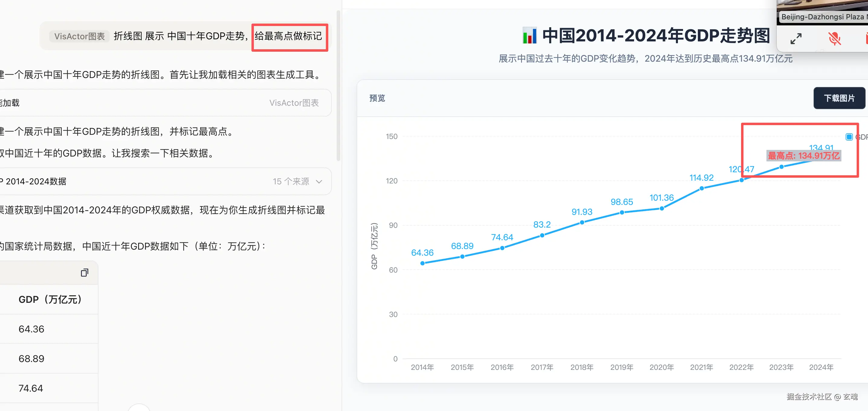Click the expand arrows icon in video overlay
Viewport: 868px width, 411px height.
(796, 38)
